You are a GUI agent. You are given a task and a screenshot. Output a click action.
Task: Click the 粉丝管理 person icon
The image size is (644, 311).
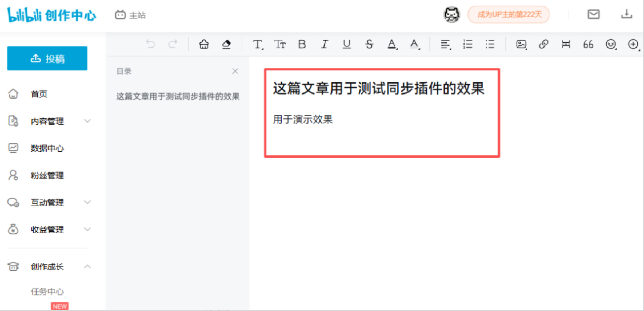tap(13, 175)
